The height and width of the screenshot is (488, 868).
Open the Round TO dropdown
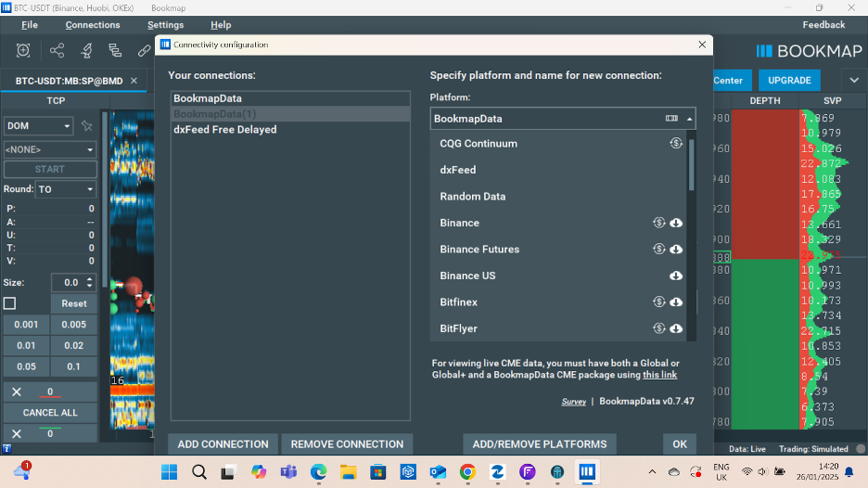[65, 189]
